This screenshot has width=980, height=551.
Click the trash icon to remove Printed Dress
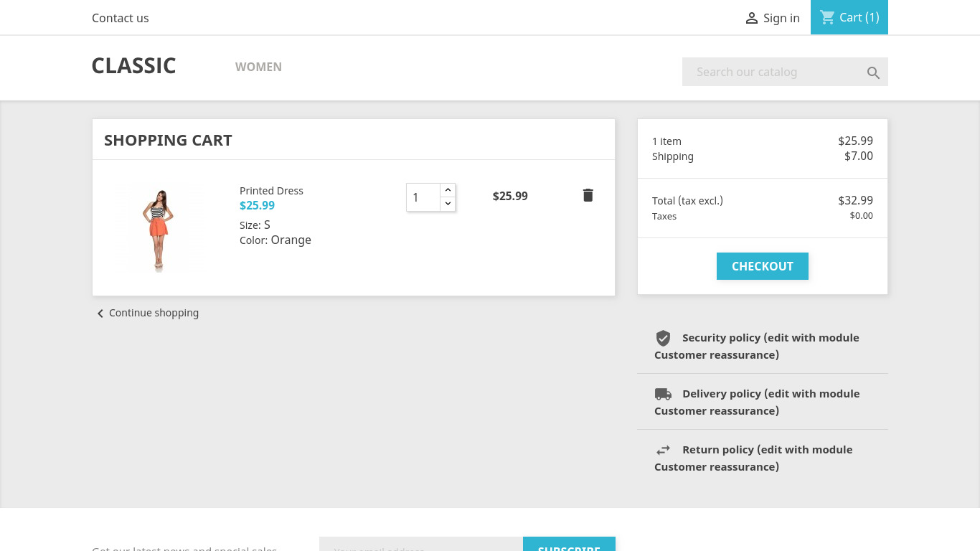[588, 195]
